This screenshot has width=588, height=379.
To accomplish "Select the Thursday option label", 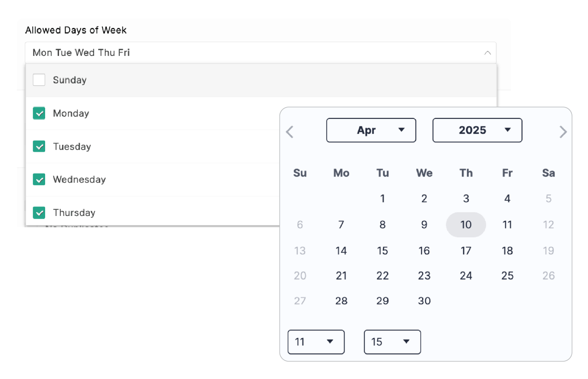I will [74, 213].
